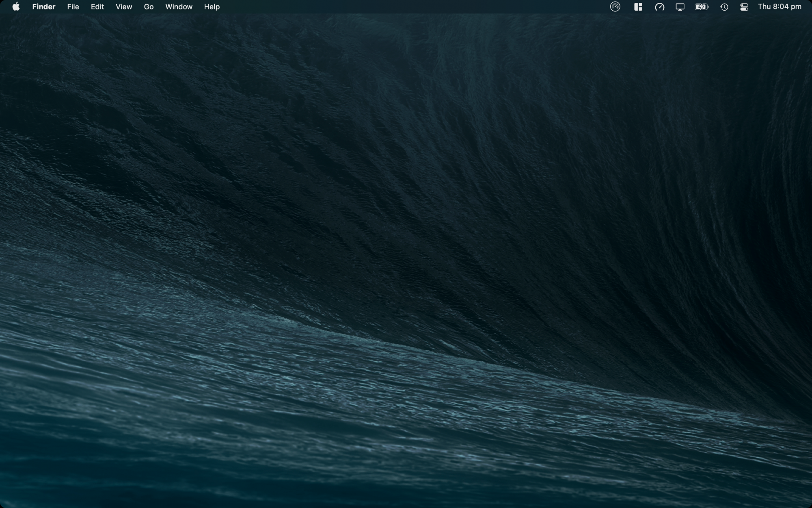Click the 8:04 pm time display
Screen dimensions: 812x508
point(787,7)
